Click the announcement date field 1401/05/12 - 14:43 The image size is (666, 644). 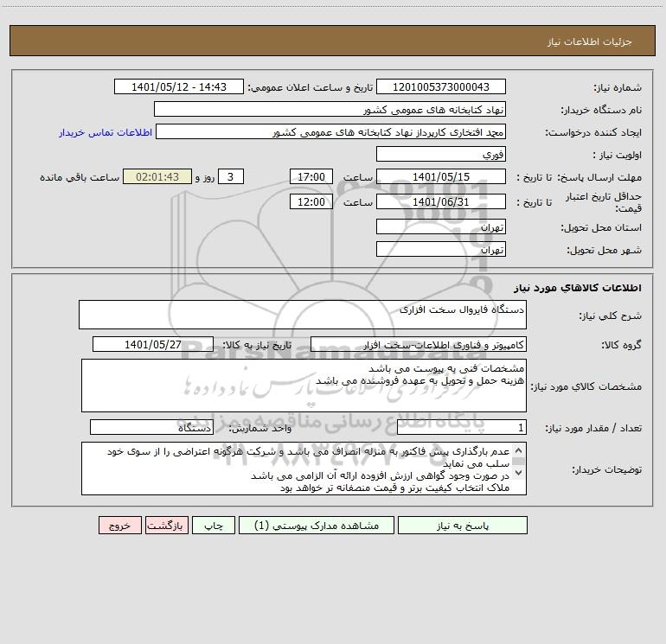tap(179, 86)
